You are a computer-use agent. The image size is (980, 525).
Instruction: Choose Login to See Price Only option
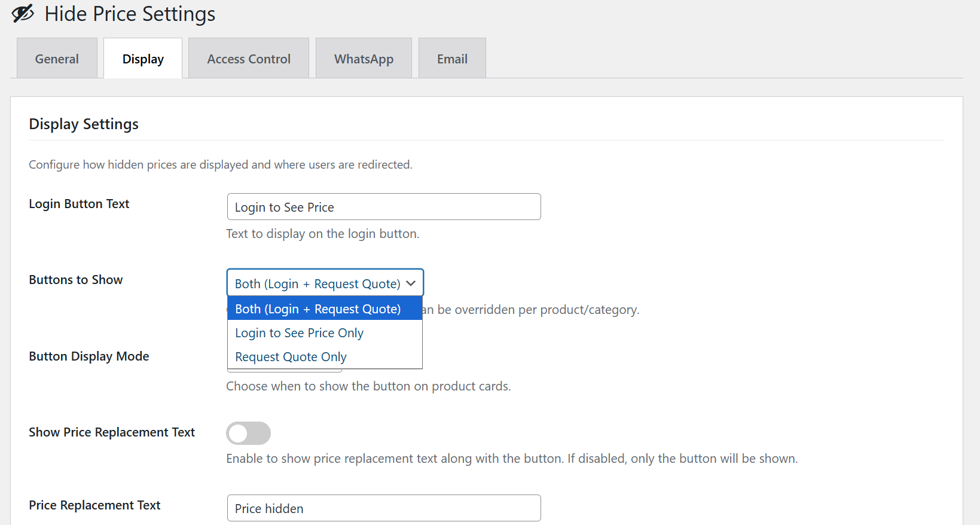tap(325, 332)
